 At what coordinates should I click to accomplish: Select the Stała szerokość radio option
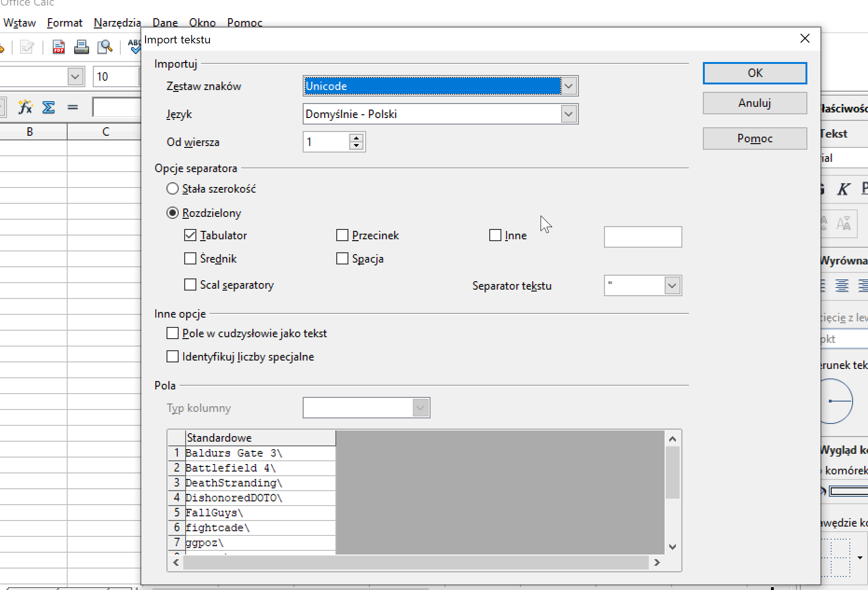pos(173,189)
